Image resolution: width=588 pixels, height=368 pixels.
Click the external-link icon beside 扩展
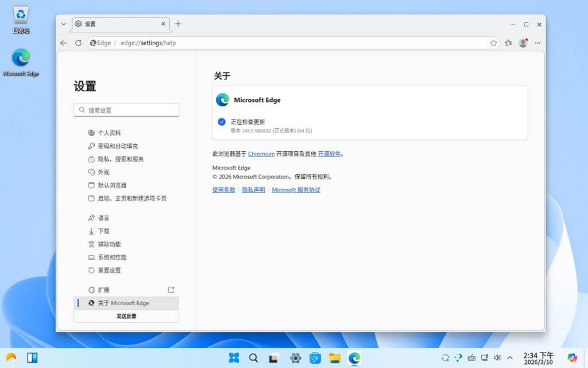tap(171, 290)
